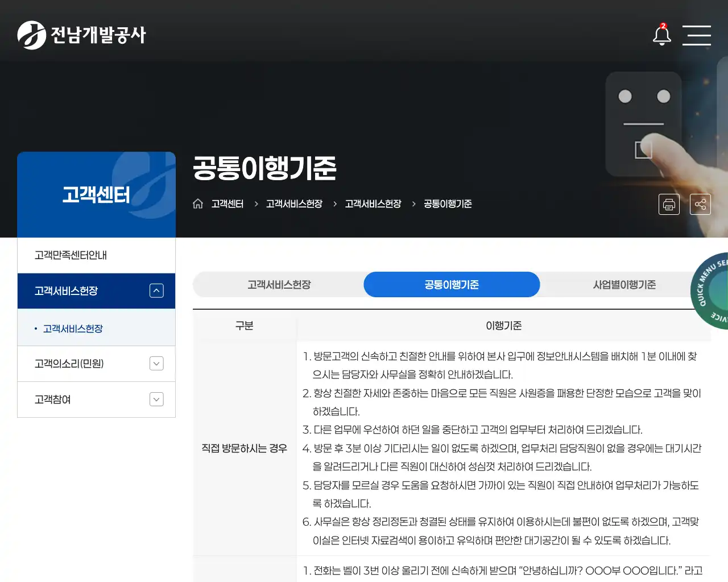This screenshot has height=582, width=728.
Task: Select 고객서비스헌장 highlighted sidebar menu
Action: (96, 291)
